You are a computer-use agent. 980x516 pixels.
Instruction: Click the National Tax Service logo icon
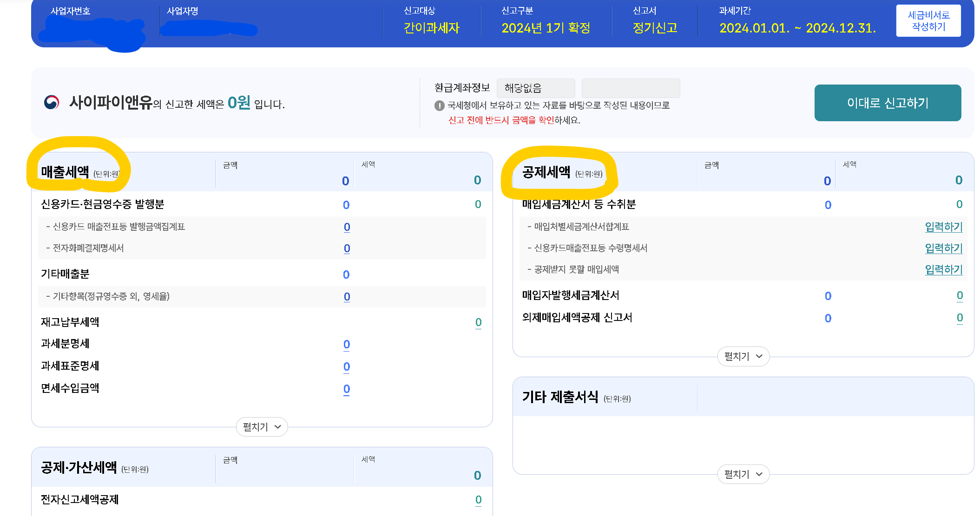52,102
